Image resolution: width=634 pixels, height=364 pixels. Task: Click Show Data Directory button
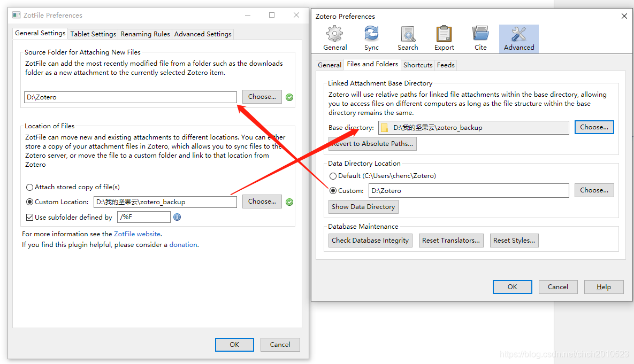tap(363, 207)
